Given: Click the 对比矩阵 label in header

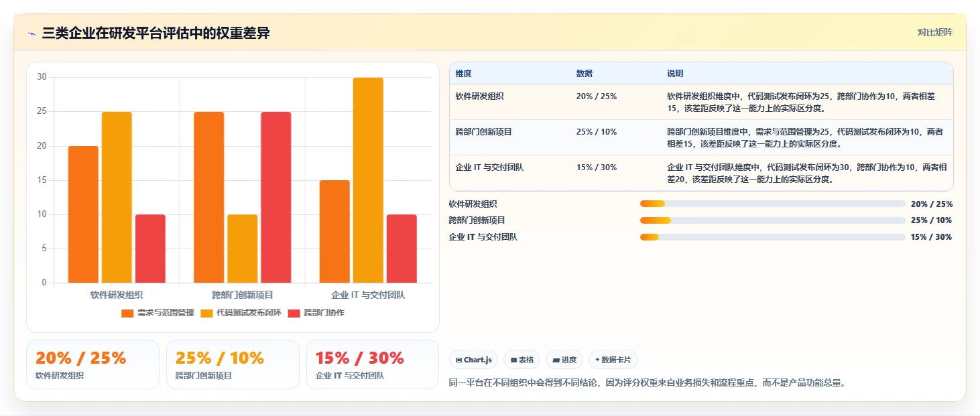Looking at the screenshot, I should pos(934,32).
